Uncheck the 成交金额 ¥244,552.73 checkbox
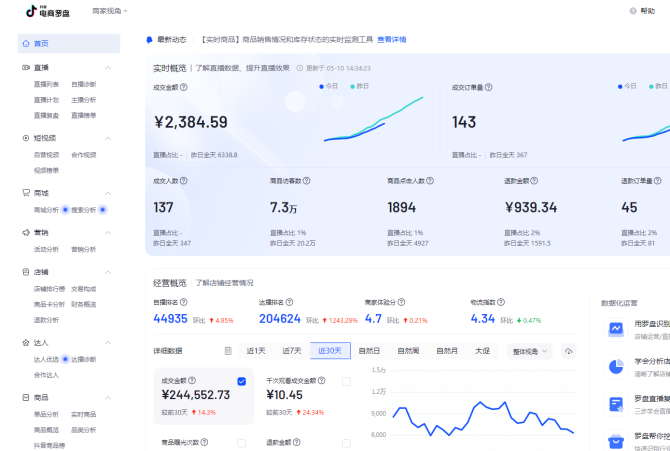Image resolution: width=670 pixels, height=451 pixels. (241, 381)
